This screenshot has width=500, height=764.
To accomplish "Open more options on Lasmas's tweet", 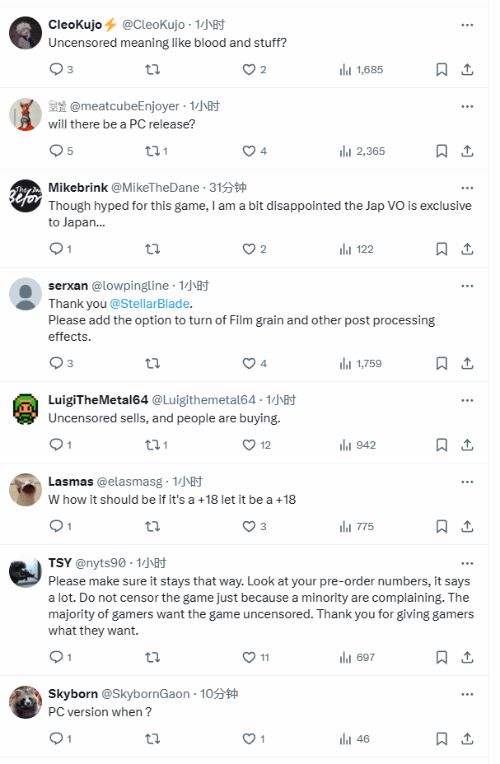I will 467,482.
